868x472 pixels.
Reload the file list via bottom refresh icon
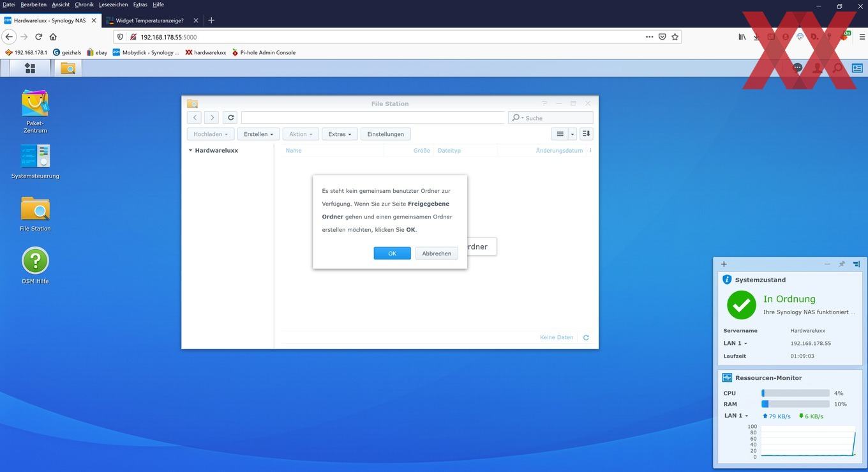click(x=586, y=337)
